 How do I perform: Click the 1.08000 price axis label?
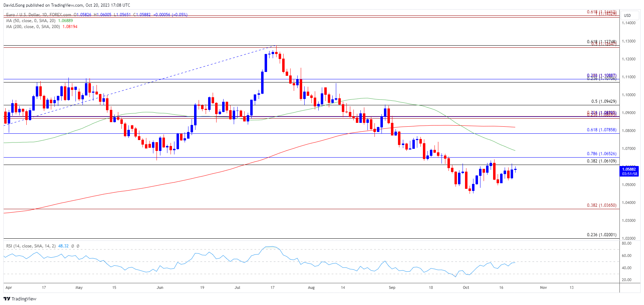tap(629, 131)
